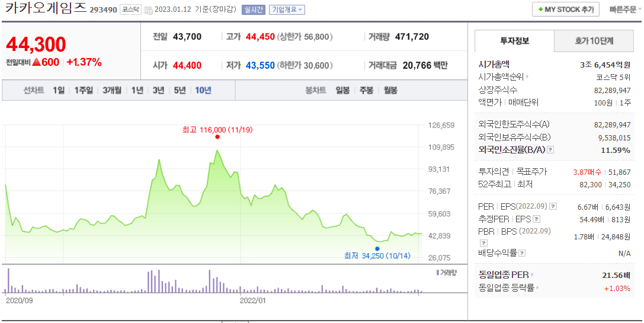Show the 월봉 candlestick chart
Screen dimensions: 644x323
(390, 91)
